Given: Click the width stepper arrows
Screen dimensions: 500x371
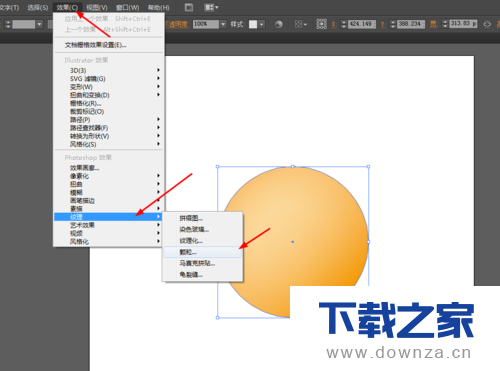Looking at the screenshot, I should (x=445, y=24).
